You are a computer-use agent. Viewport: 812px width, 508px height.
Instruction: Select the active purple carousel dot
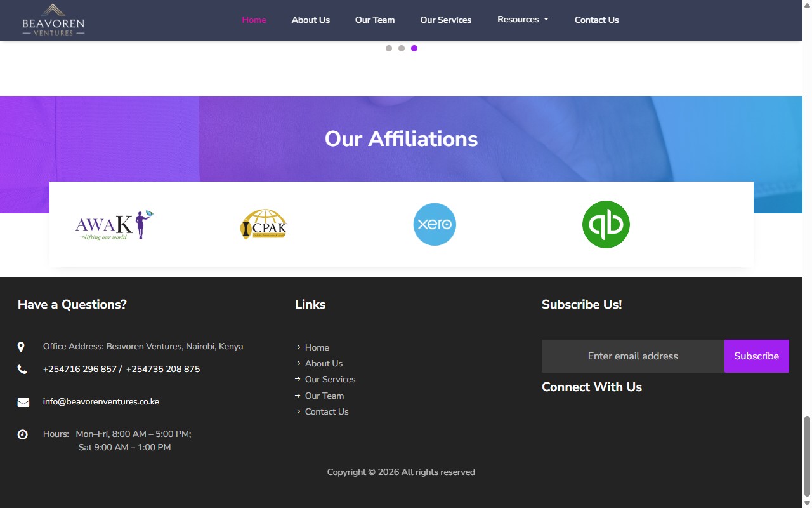tap(414, 48)
